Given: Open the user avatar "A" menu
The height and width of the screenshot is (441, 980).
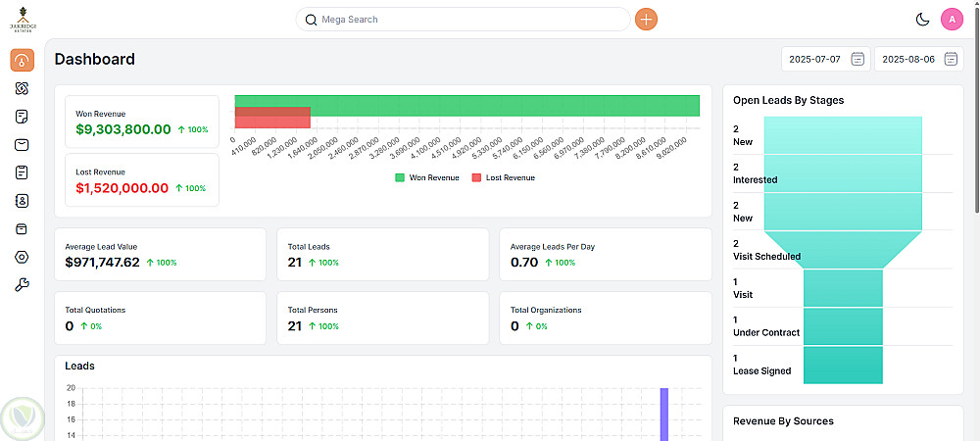Looking at the screenshot, I should (952, 20).
